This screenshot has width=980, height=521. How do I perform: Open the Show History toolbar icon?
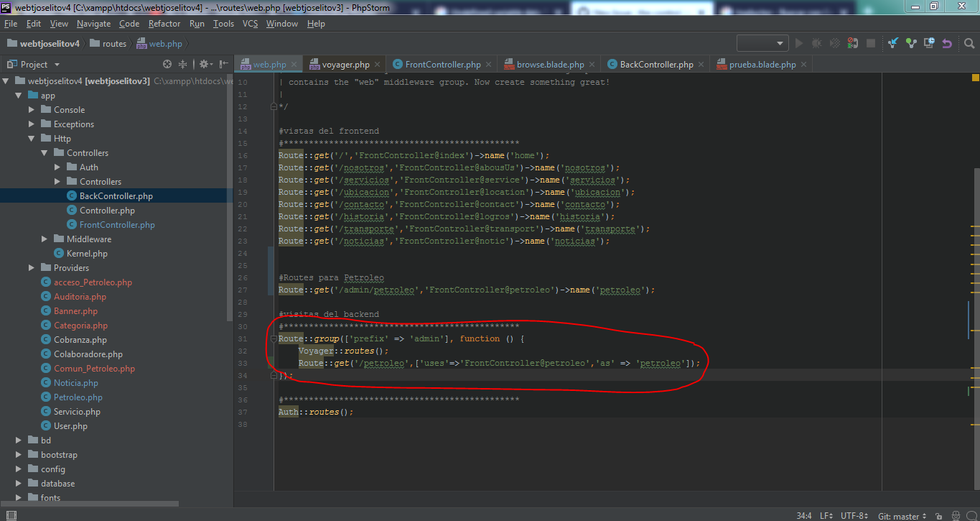pyautogui.click(x=929, y=43)
